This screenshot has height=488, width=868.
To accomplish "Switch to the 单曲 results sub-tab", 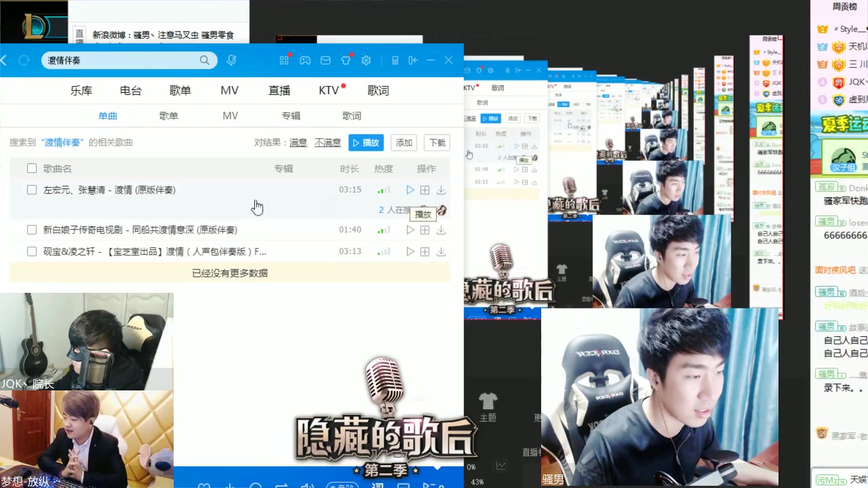I will (x=108, y=116).
